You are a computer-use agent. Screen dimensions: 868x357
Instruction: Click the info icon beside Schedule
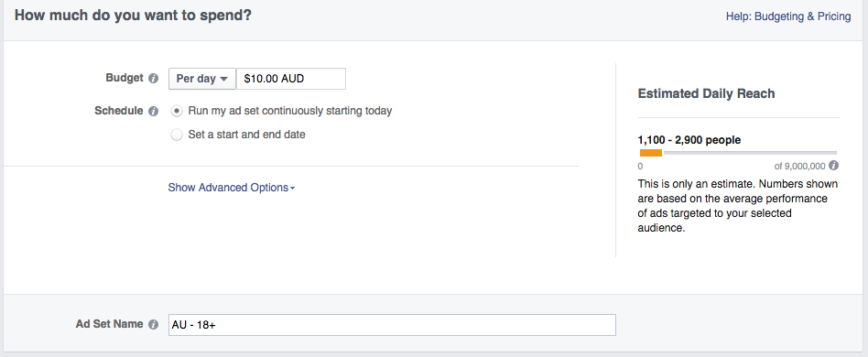click(153, 111)
